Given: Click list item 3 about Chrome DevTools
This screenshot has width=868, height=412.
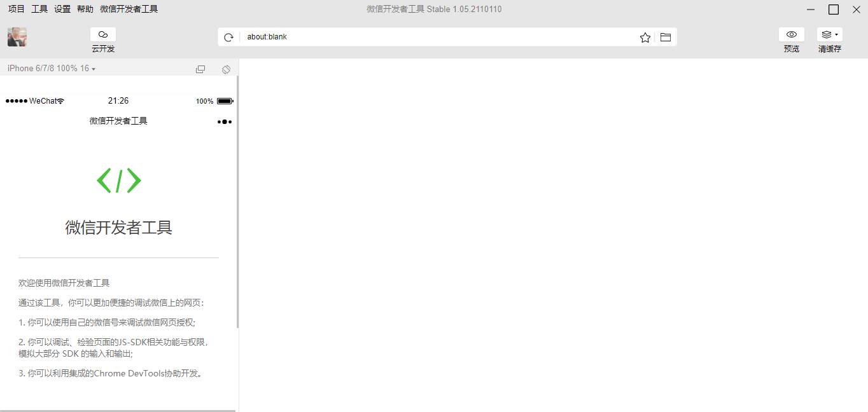Looking at the screenshot, I should 112,373.
